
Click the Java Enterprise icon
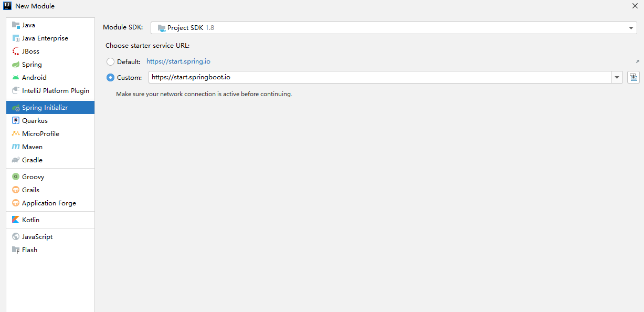(16, 38)
